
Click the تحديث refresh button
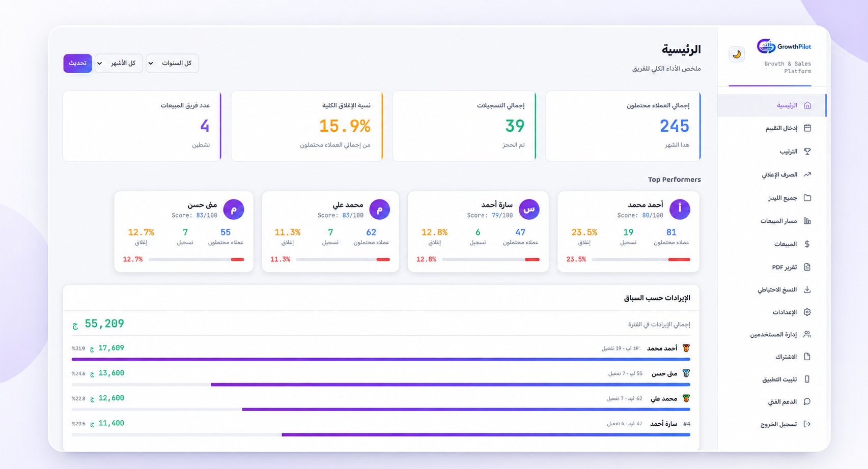[x=77, y=63]
